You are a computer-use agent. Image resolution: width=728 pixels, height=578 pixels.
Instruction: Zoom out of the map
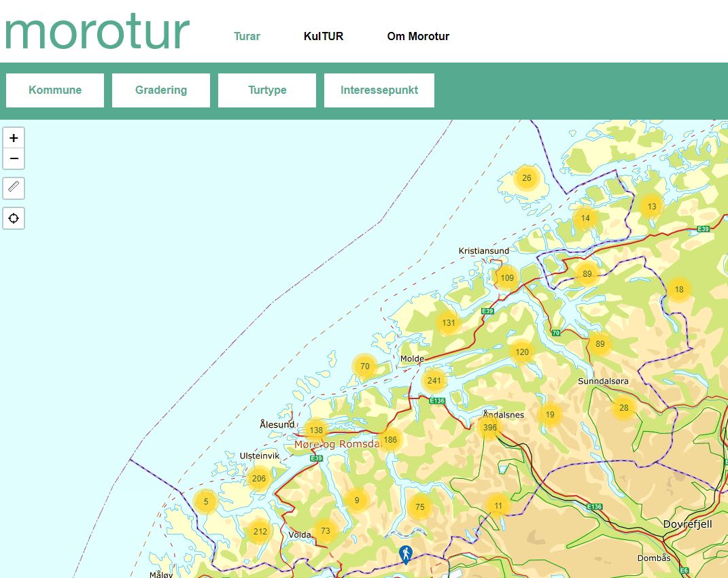point(14,159)
